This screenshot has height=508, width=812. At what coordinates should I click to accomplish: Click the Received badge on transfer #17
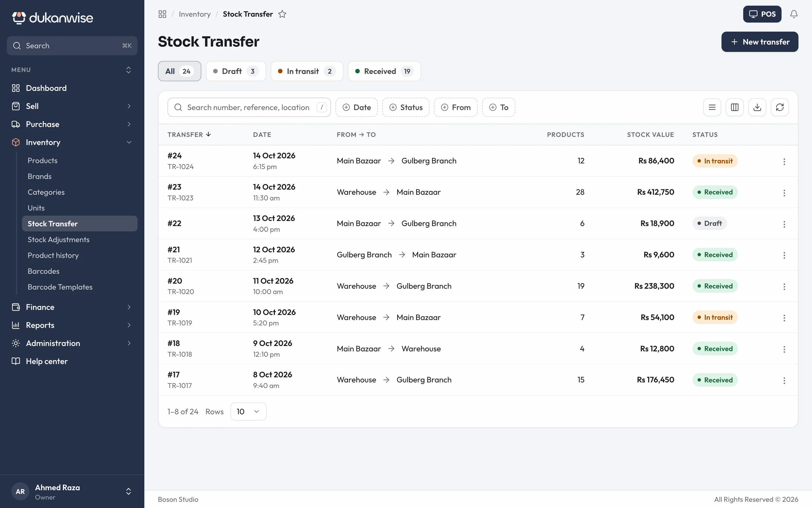tap(715, 380)
